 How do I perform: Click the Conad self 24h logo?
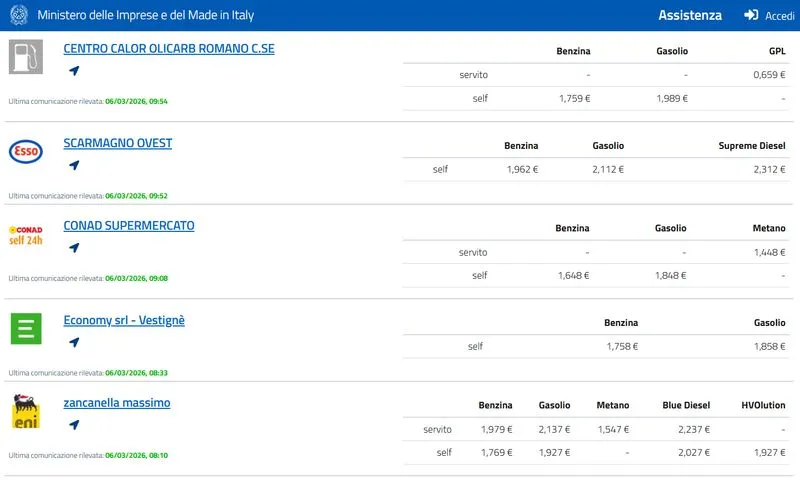(x=26, y=235)
